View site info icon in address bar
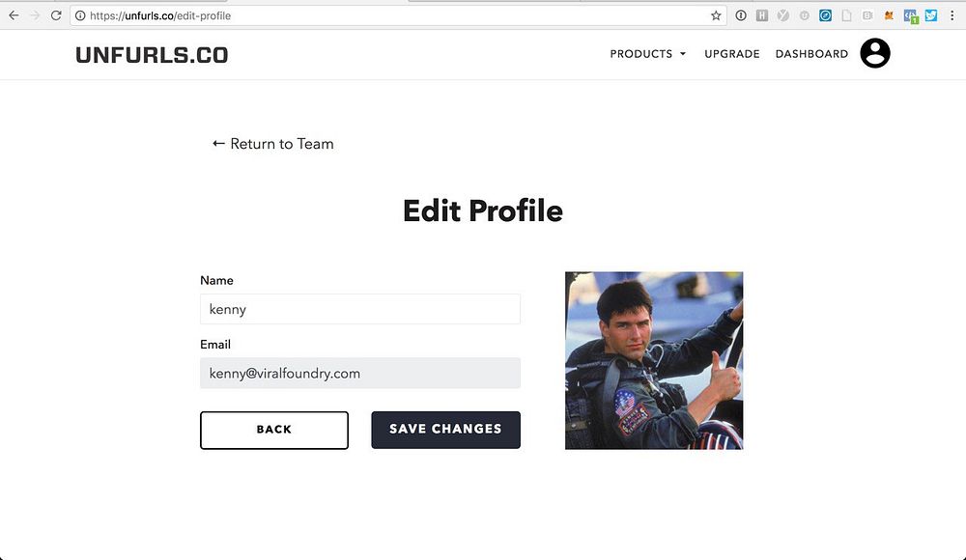 coord(80,15)
